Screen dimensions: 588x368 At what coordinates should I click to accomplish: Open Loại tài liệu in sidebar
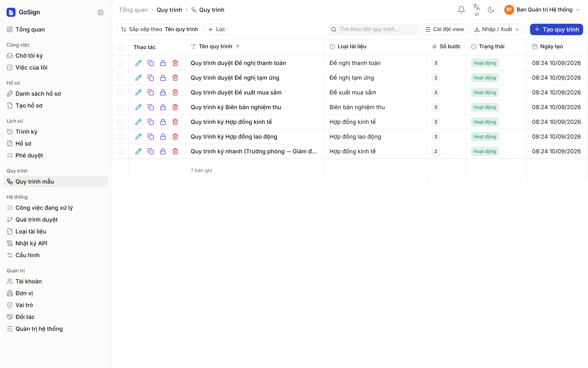point(56,231)
